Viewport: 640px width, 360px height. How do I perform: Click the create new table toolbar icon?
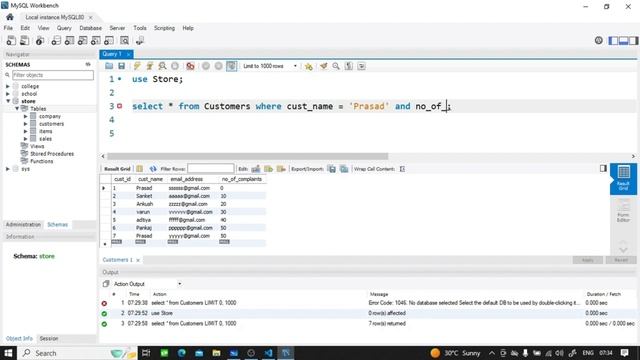[x=69, y=41]
